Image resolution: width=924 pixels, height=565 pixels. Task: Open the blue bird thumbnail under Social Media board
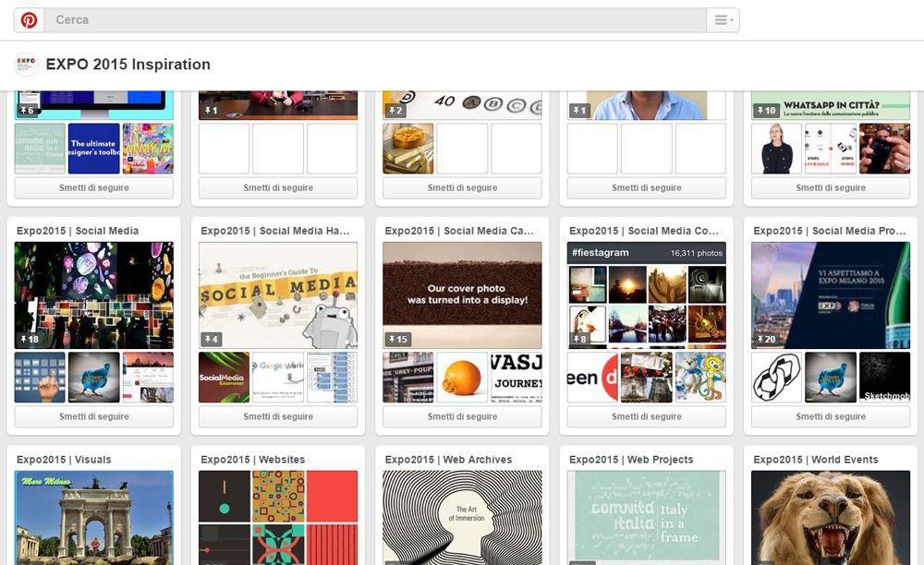(x=93, y=378)
